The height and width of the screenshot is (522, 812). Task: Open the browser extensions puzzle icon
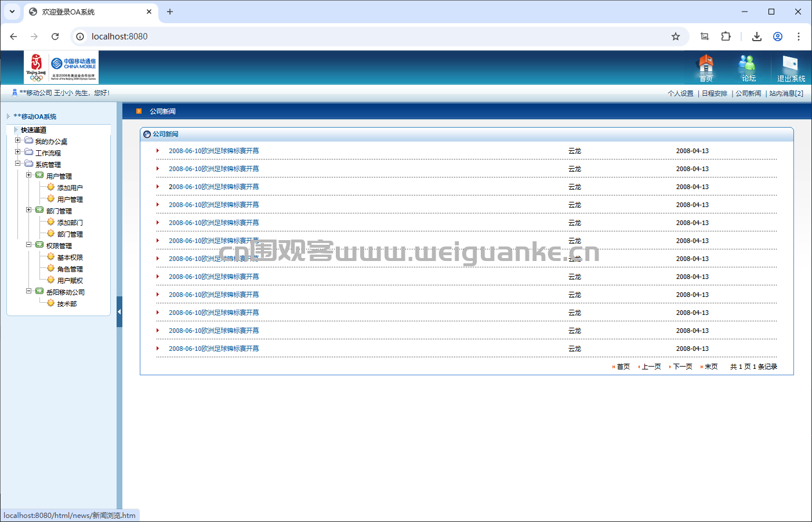726,37
